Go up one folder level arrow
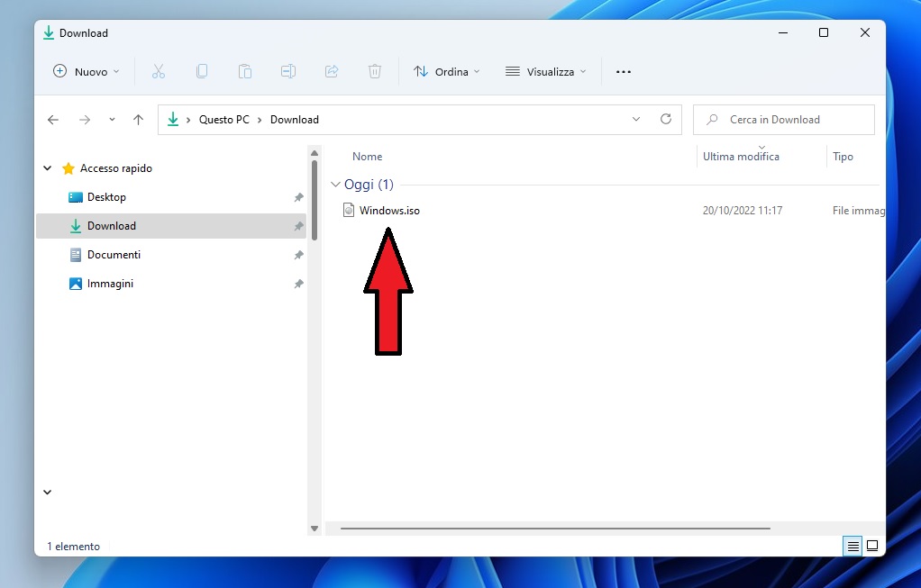This screenshot has width=921, height=588. pyautogui.click(x=138, y=120)
